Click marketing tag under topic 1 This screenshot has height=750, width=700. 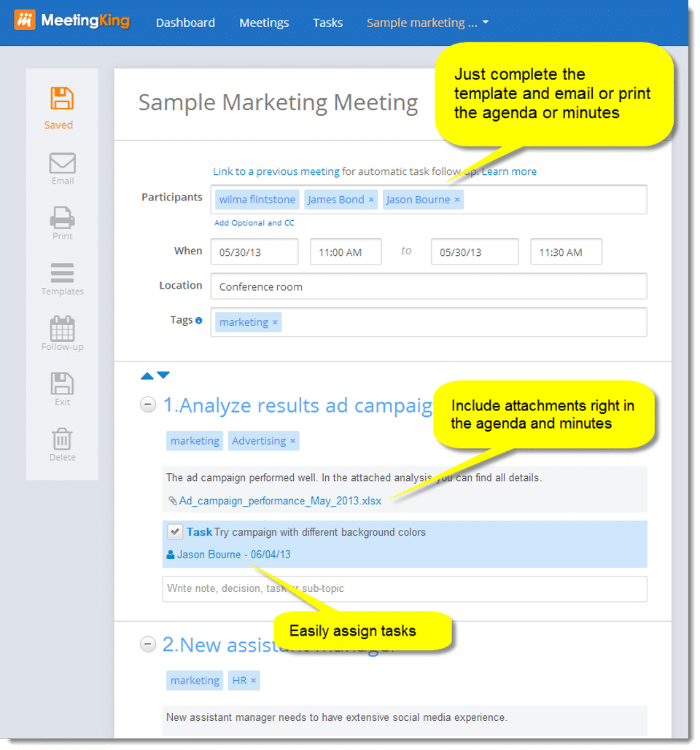tap(195, 440)
